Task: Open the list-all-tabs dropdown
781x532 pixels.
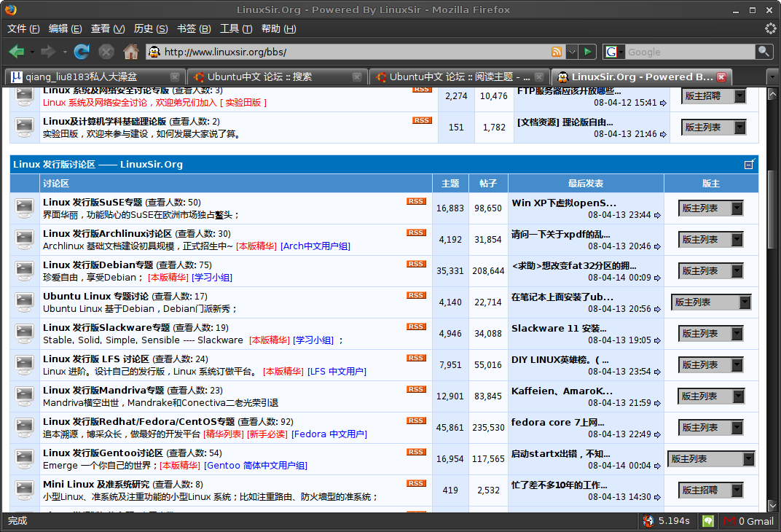Action: coord(772,77)
